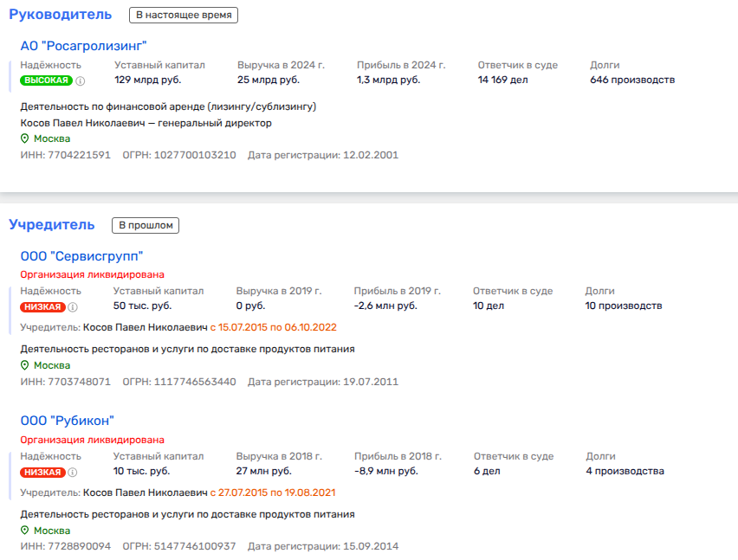Click founder name Косов in Сервисгрупп card
The width and height of the screenshot is (738, 560).
point(145,327)
